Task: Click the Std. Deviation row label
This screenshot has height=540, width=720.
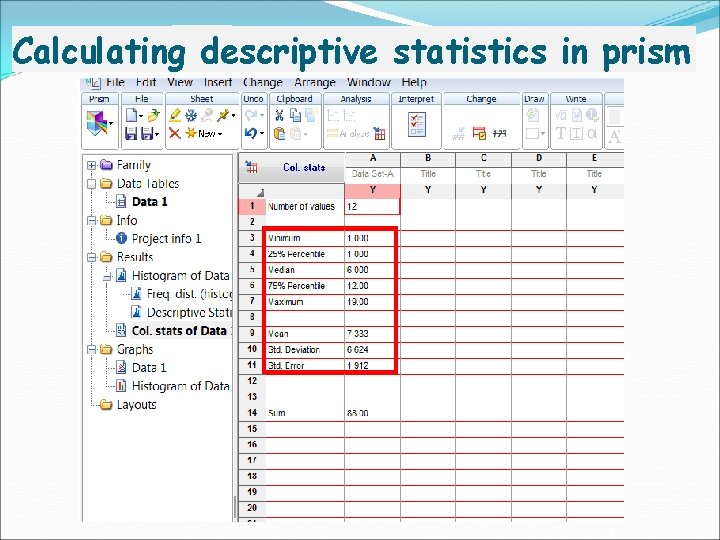Action: [294, 350]
